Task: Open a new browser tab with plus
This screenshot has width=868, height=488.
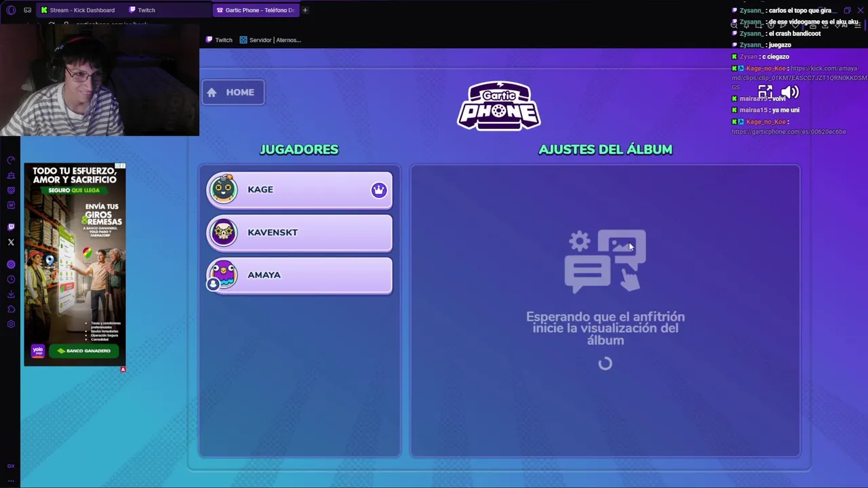Action: pyautogui.click(x=305, y=10)
